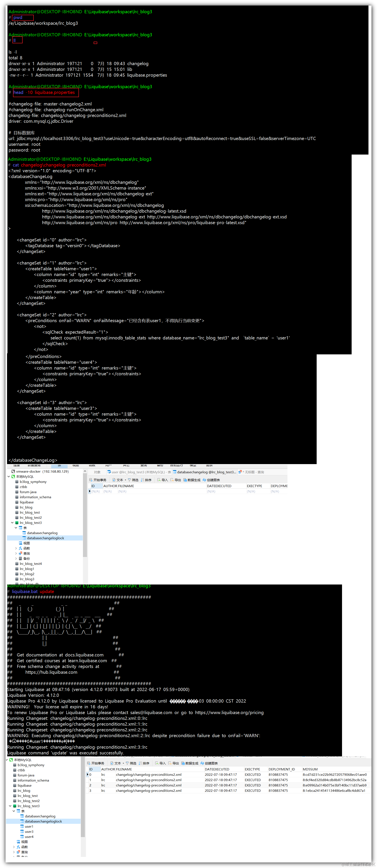
Task: Select databasechangelog table in upper tree
Action: [x=40, y=533]
